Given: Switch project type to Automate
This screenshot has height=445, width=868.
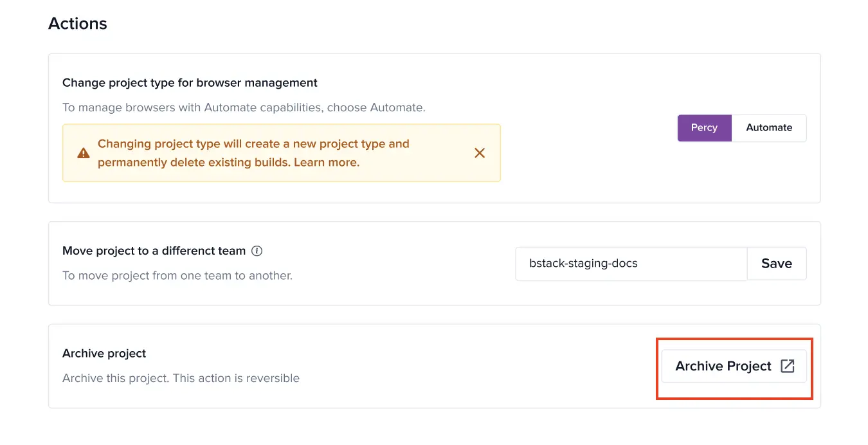Looking at the screenshot, I should click(769, 127).
